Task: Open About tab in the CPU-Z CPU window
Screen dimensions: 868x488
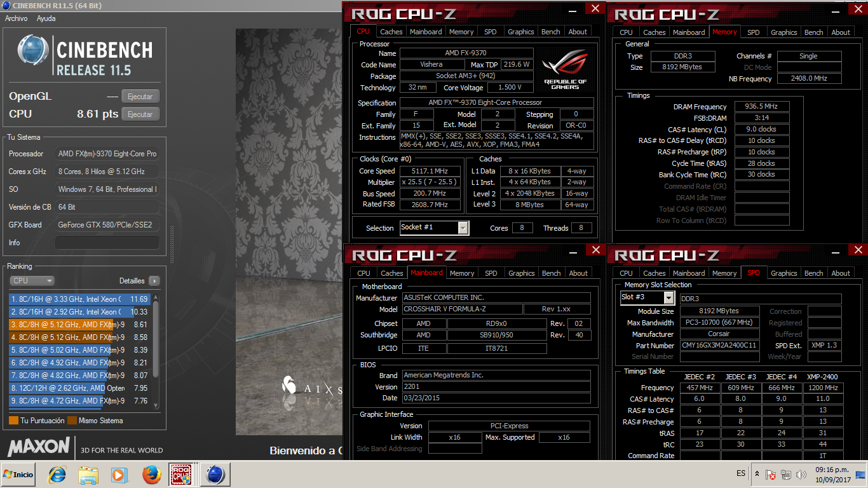Action: click(x=578, y=32)
